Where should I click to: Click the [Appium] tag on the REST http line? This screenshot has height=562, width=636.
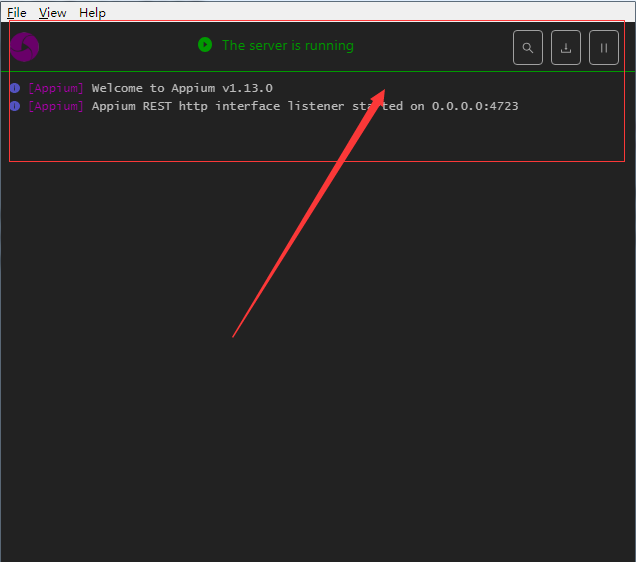[56, 106]
